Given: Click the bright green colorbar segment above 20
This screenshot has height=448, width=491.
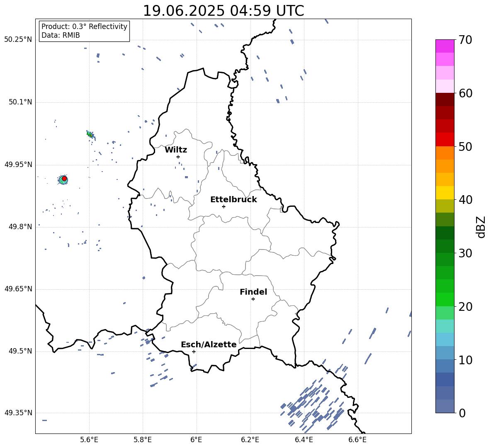Looking at the screenshot, I should click(x=445, y=299).
